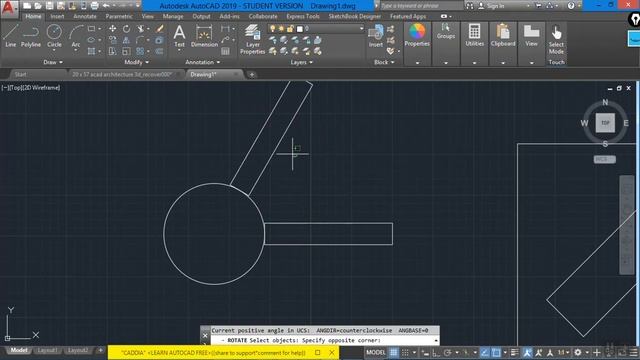Toggle ortho mode in status bar
640x360 pixels.
pos(436,352)
